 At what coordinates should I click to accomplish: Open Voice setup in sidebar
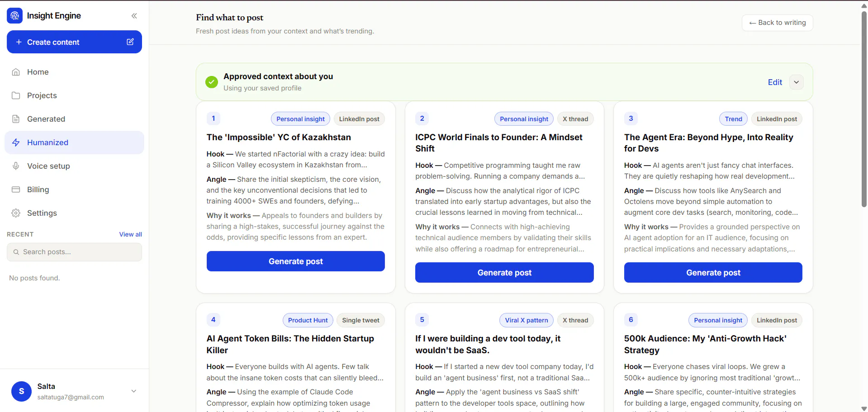(x=74, y=166)
